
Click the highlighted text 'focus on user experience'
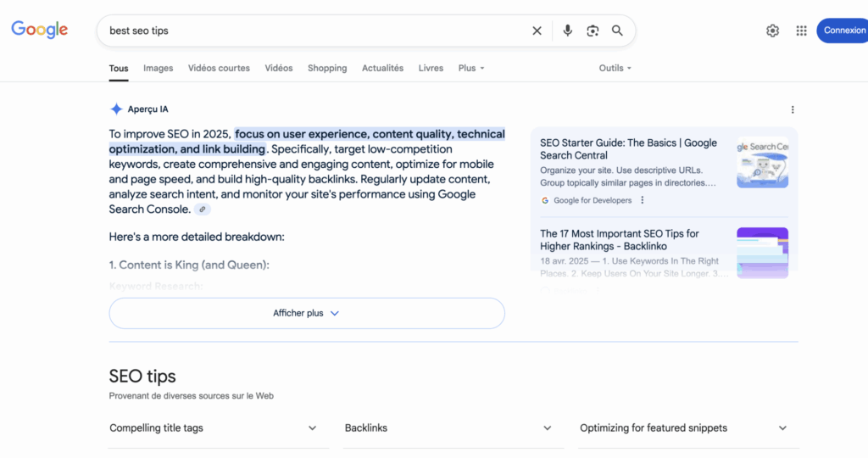(301, 134)
